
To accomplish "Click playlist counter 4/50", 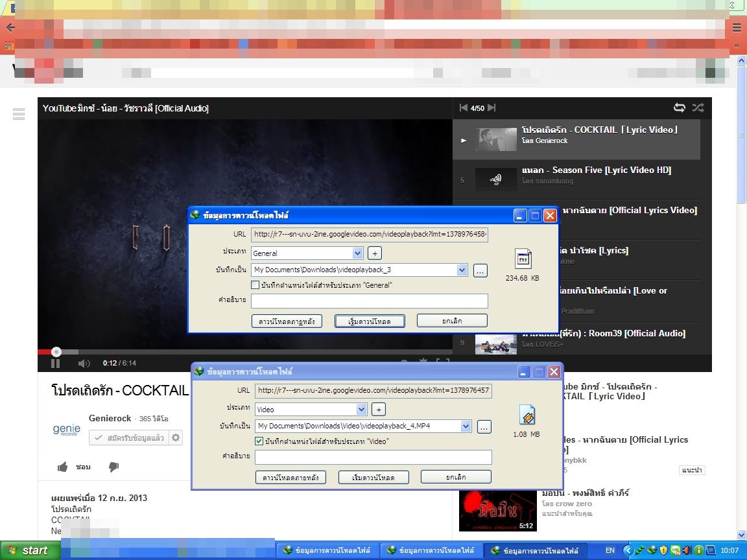I will [x=477, y=108].
